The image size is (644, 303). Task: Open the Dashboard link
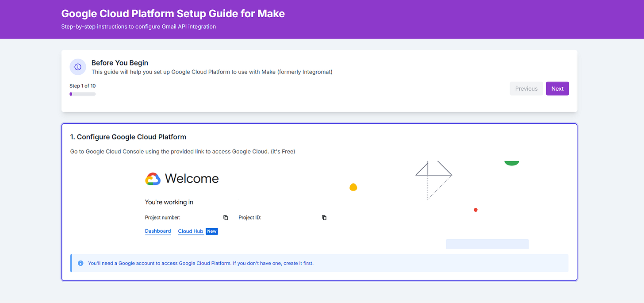click(x=158, y=231)
